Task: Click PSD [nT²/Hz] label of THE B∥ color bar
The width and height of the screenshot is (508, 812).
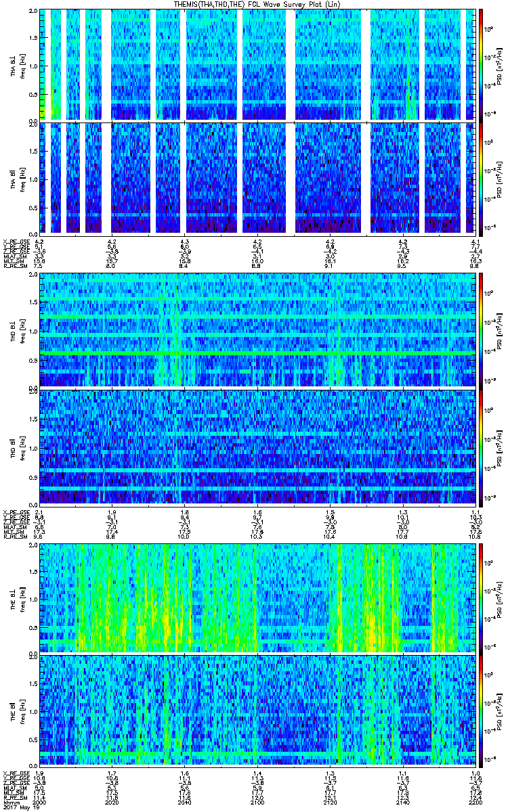Action: point(500,710)
